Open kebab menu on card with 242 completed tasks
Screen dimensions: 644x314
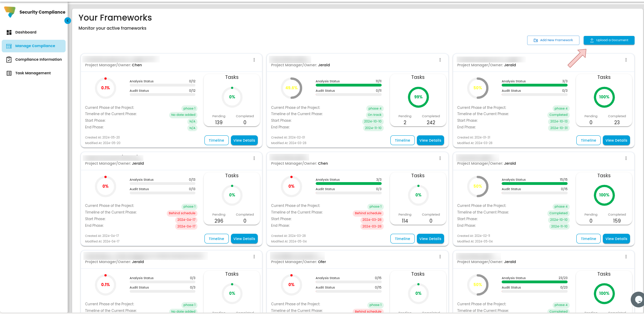440,60
